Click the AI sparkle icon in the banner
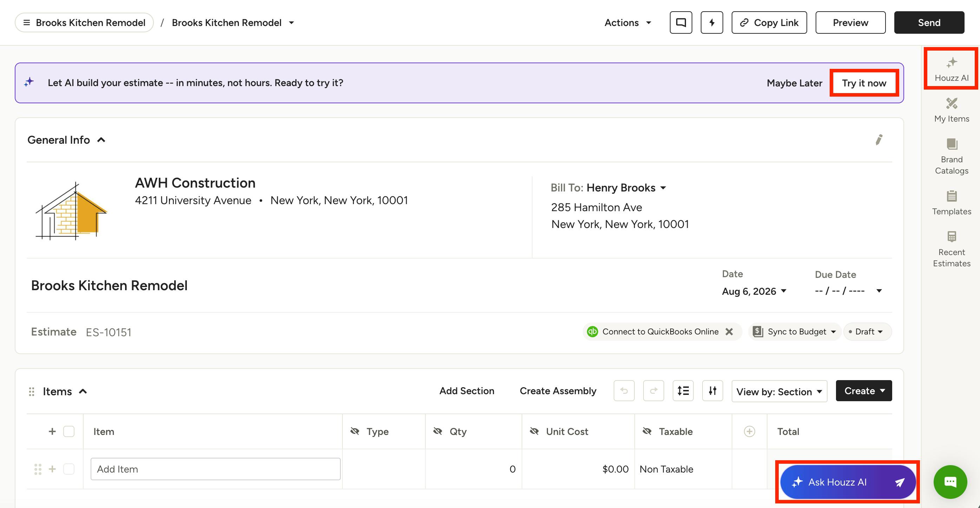Viewport: 980px width, 508px height. coord(29,82)
